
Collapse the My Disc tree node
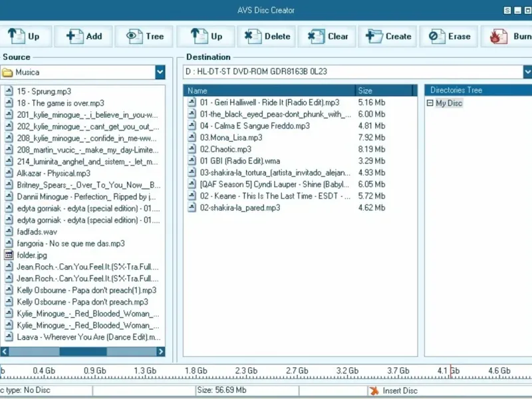coord(430,103)
